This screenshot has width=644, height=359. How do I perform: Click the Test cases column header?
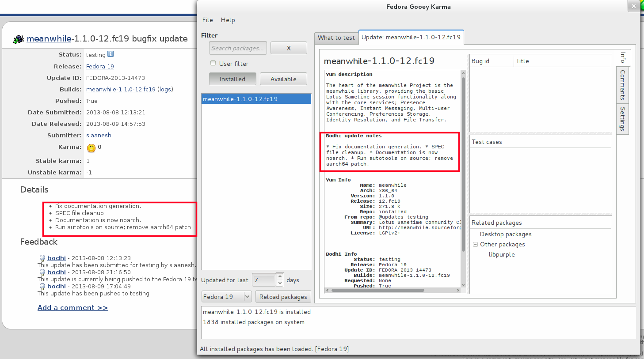tap(541, 142)
